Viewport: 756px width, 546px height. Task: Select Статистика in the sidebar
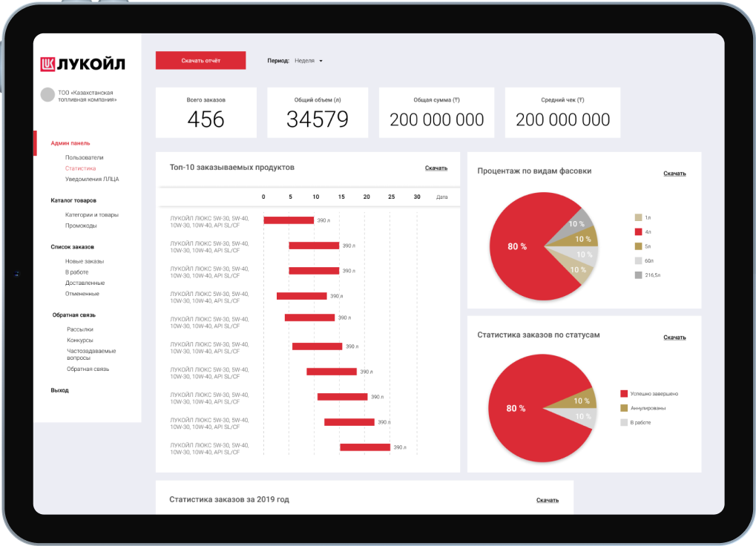tap(81, 168)
